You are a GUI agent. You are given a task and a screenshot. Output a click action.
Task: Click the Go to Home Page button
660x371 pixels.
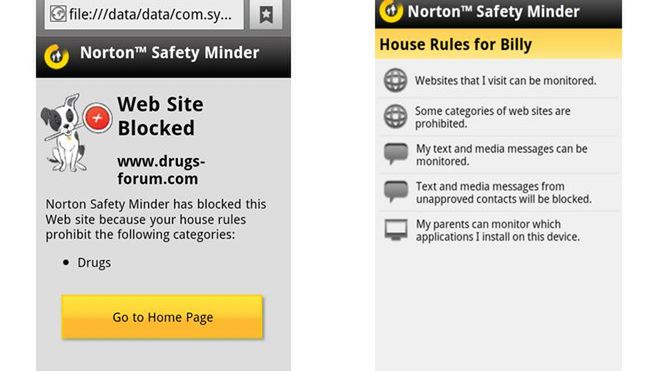click(162, 317)
